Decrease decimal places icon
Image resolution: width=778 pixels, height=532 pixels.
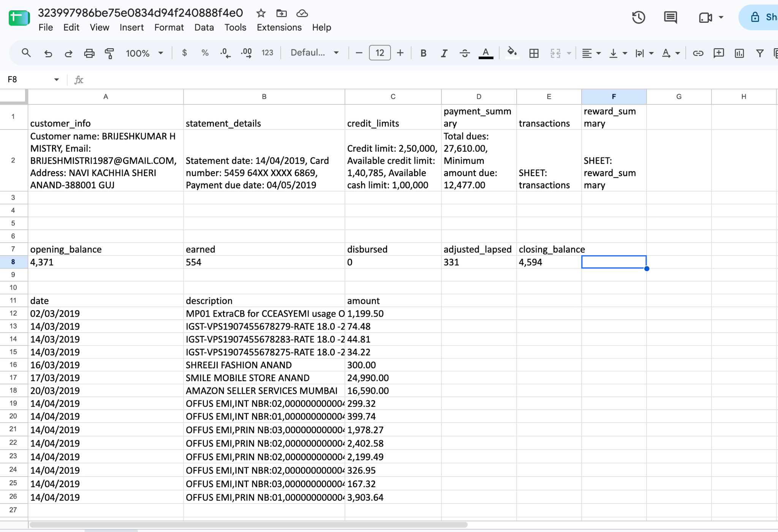tap(225, 53)
